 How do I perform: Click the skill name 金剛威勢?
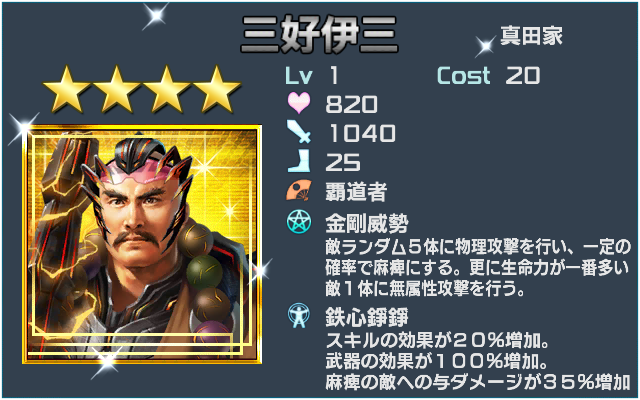(367, 223)
